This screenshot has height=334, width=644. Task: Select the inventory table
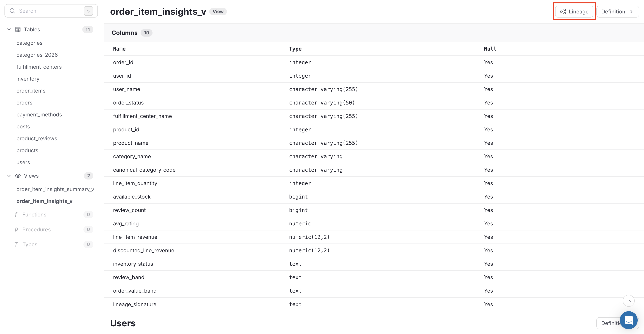28,79
